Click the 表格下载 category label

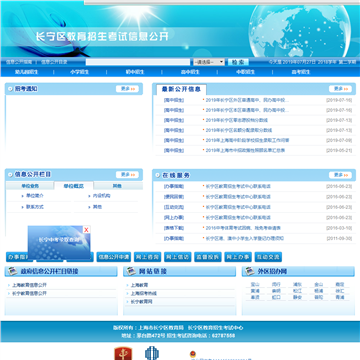174,228
